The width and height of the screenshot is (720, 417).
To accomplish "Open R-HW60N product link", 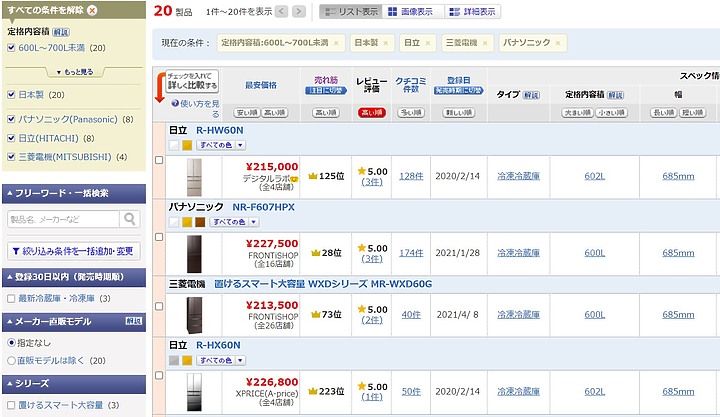I will (219, 130).
